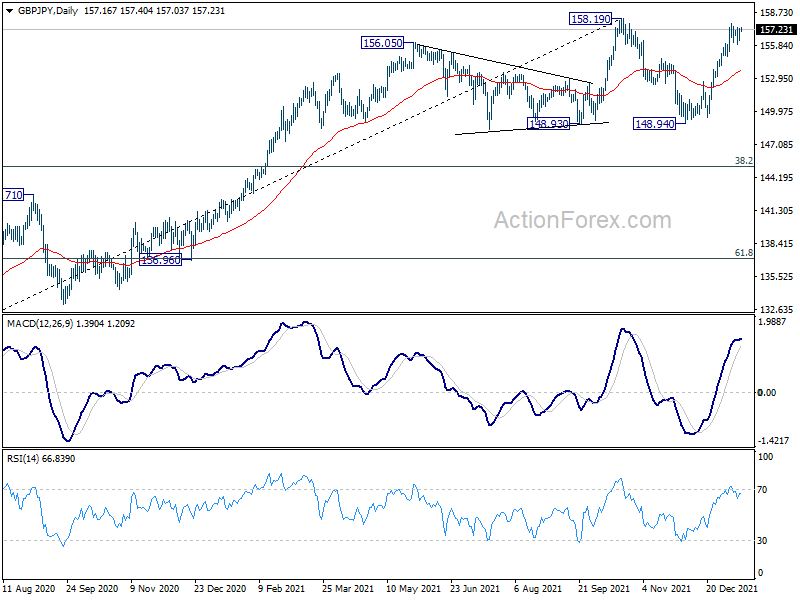The image size is (800, 600).
Task: Click the partially hidden 710 price label
Action: coord(13,195)
